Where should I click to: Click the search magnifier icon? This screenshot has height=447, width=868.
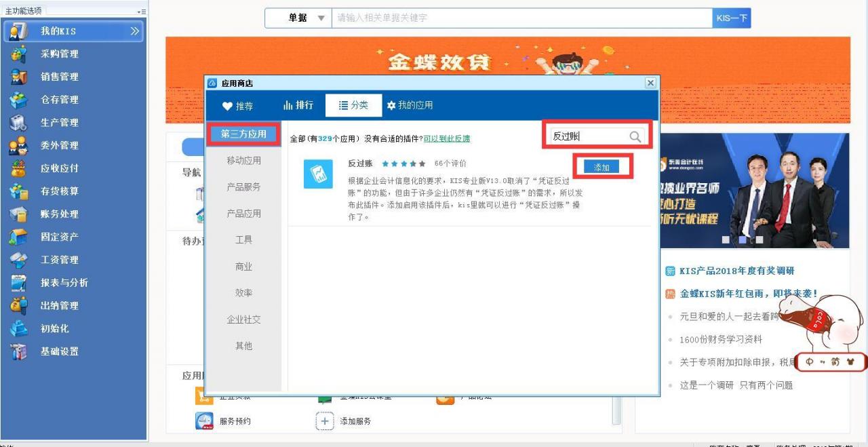click(x=635, y=136)
